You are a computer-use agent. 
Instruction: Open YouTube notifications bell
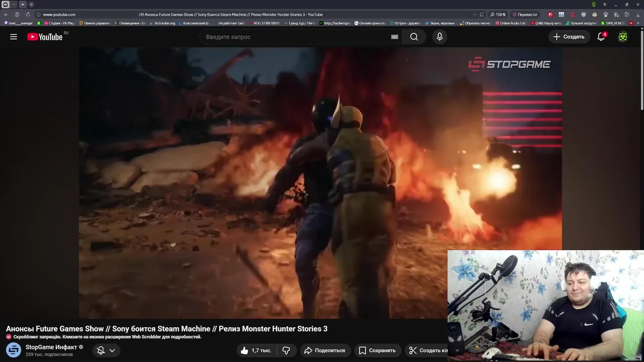click(x=601, y=37)
